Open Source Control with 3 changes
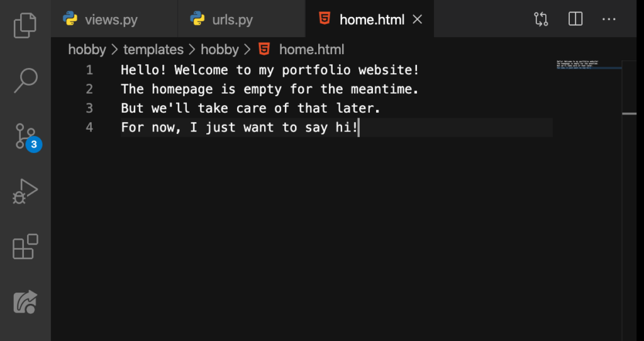This screenshot has width=644, height=341. pos(27,137)
